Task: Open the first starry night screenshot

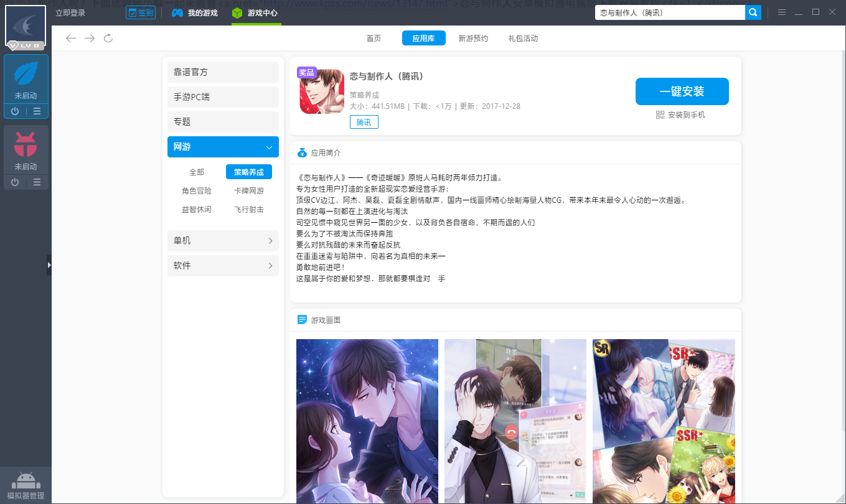Action: pos(367,421)
